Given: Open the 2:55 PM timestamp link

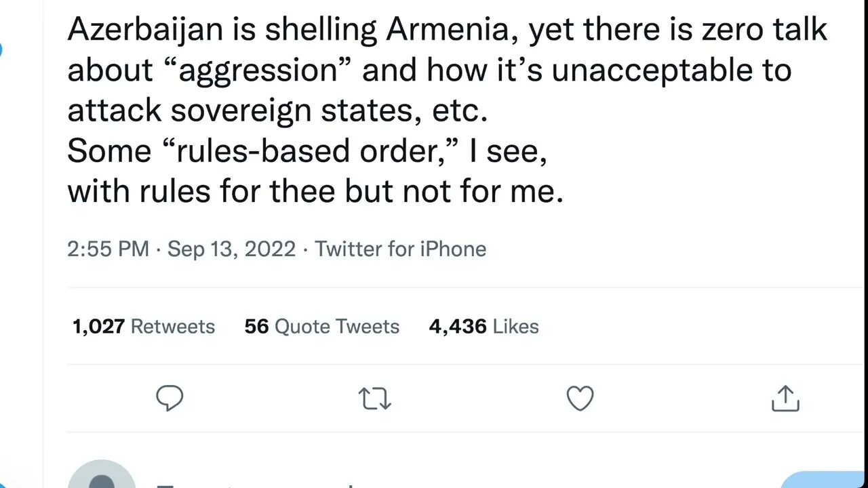Looking at the screenshot, I should [x=108, y=249].
